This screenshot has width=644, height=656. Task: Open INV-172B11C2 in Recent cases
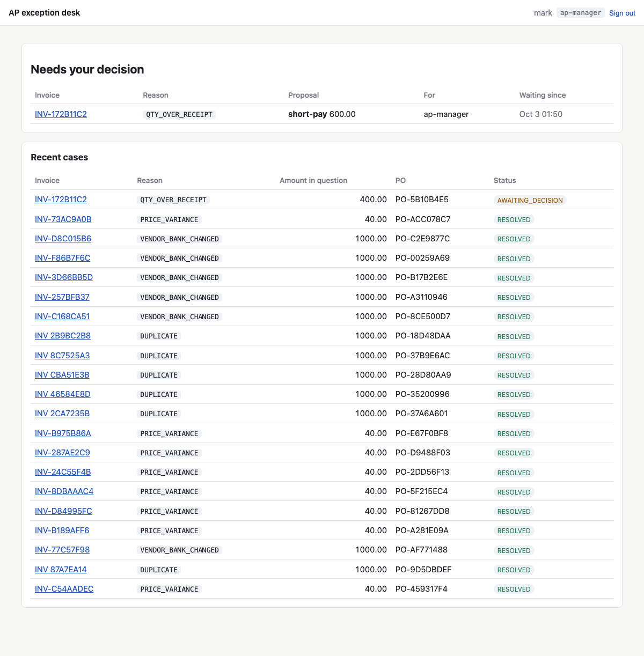61,200
